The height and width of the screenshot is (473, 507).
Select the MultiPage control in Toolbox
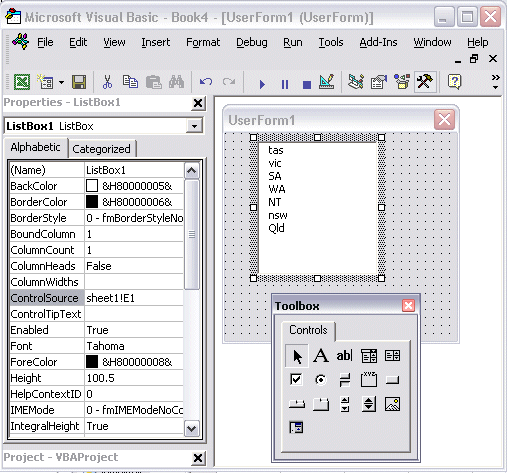click(321, 404)
